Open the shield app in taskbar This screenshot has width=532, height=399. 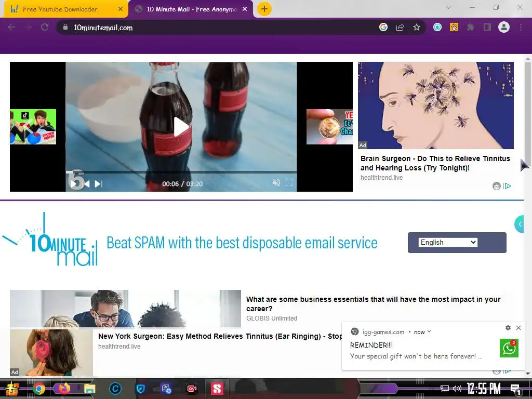pyautogui.click(x=140, y=389)
